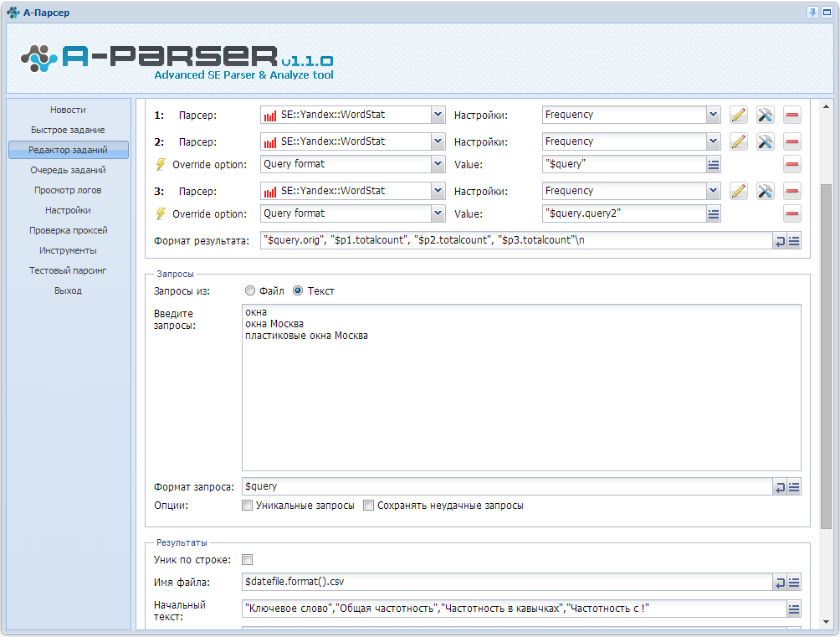Click Выход to log out
This screenshot has width=840, height=637.
(68, 290)
